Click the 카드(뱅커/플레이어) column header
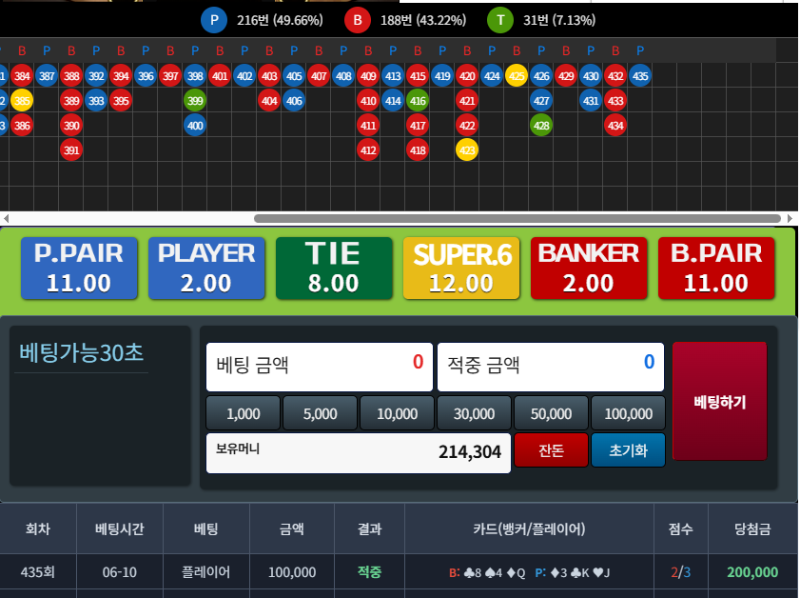Viewport: 800px width, 598px height. (x=529, y=529)
